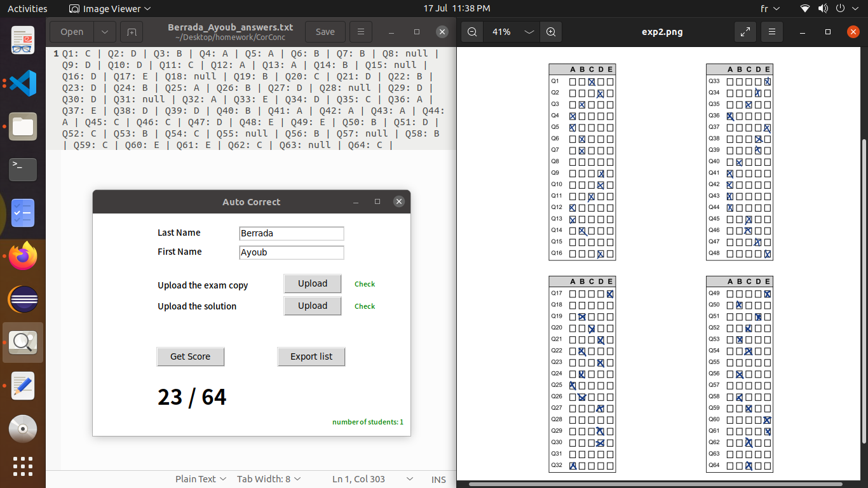Zoom in on exp2.png in the Image Viewer

551,32
